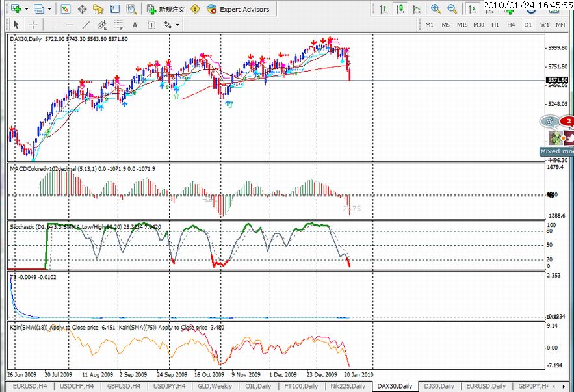Switch chart to candlestick mode
The height and width of the screenshot is (392, 574).
point(400,9)
